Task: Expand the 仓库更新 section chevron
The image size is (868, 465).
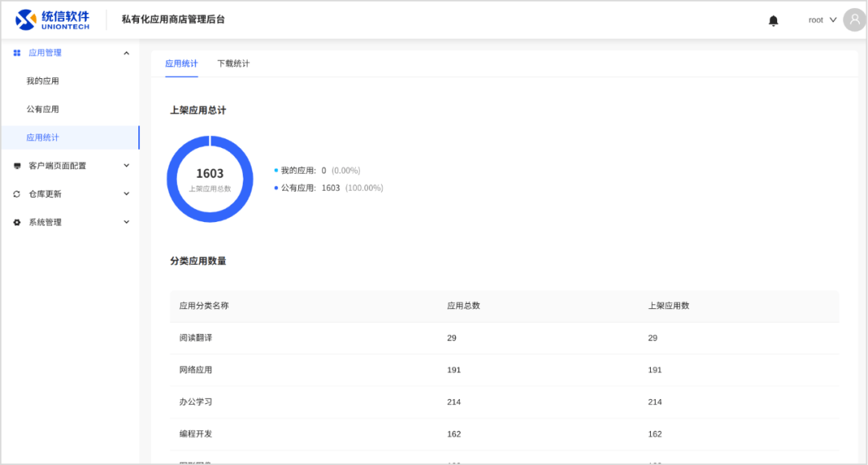Action: pyautogui.click(x=126, y=194)
